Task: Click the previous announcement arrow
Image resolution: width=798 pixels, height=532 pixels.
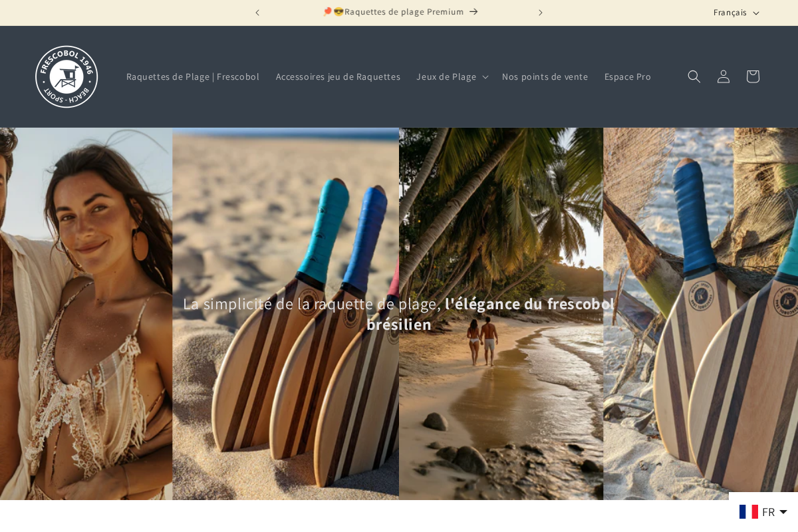Action: pos(257,12)
